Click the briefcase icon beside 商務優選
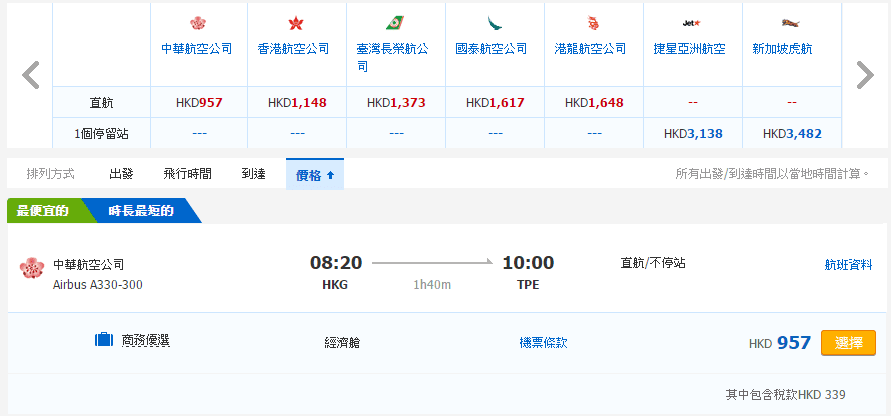This screenshot has width=891, height=416. pos(104,341)
